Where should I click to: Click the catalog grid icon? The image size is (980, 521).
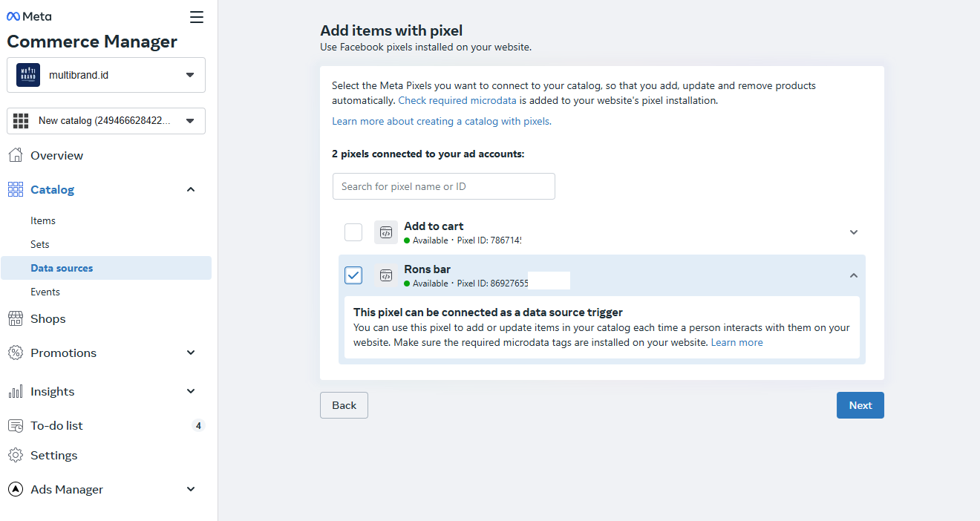point(21,121)
